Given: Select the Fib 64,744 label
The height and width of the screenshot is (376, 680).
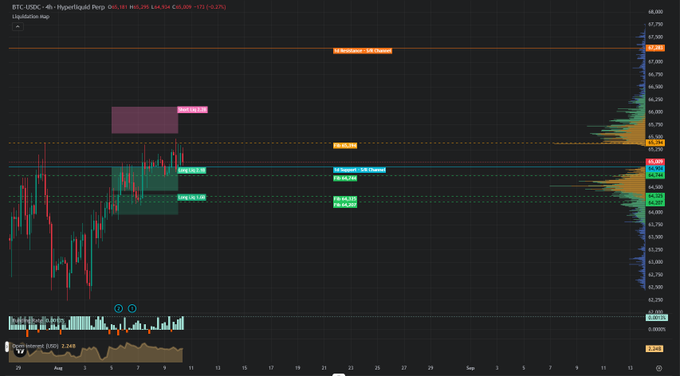Looking at the screenshot, I should coord(345,178).
